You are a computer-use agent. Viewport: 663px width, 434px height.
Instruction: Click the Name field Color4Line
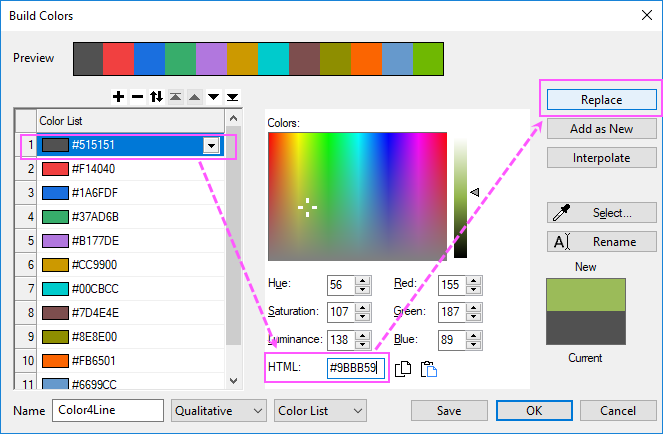108,410
